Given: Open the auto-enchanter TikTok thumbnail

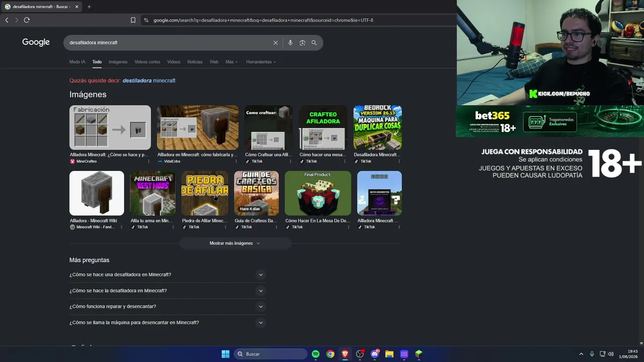Looking at the screenshot, I should (379, 193).
